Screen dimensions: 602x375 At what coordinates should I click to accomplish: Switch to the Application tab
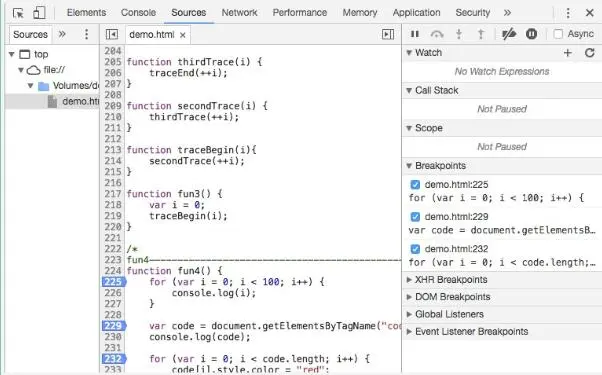[416, 13]
